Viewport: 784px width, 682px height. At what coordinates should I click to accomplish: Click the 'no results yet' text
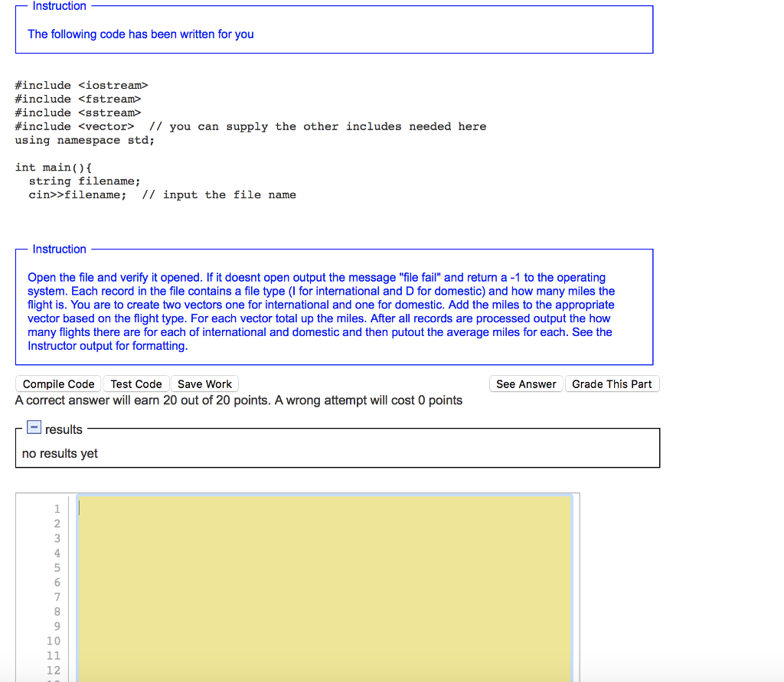point(60,453)
